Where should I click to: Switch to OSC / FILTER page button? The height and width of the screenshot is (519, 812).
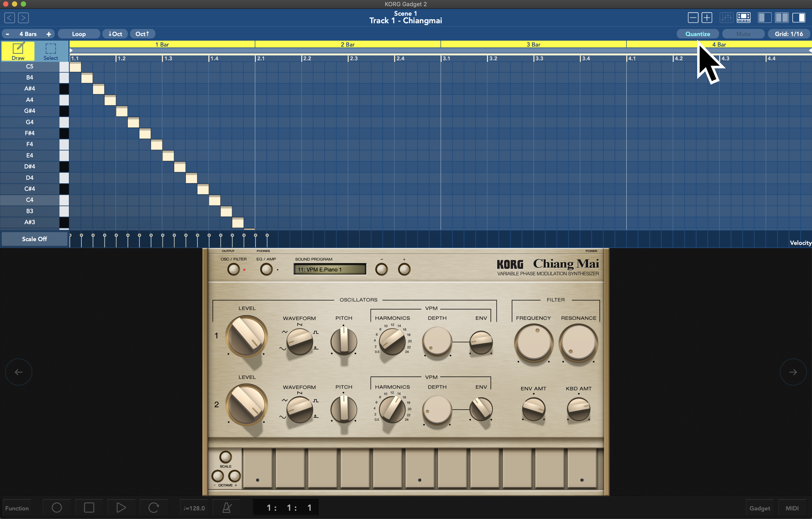click(x=233, y=269)
